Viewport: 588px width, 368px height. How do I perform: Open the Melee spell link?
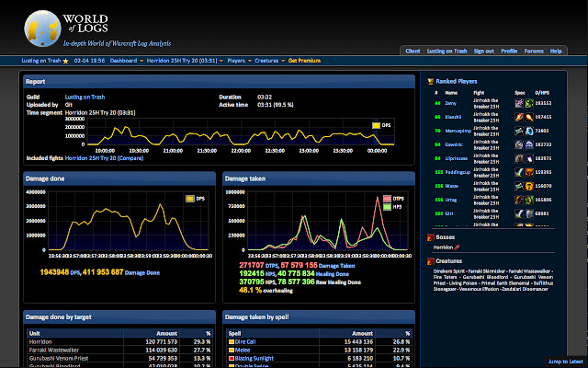click(x=243, y=350)
